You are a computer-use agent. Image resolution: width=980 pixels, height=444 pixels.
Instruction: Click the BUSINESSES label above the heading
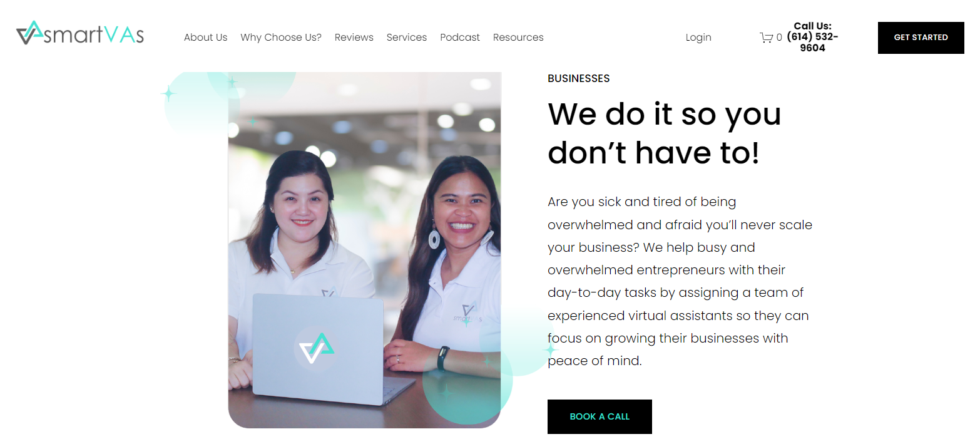[579, 79]
